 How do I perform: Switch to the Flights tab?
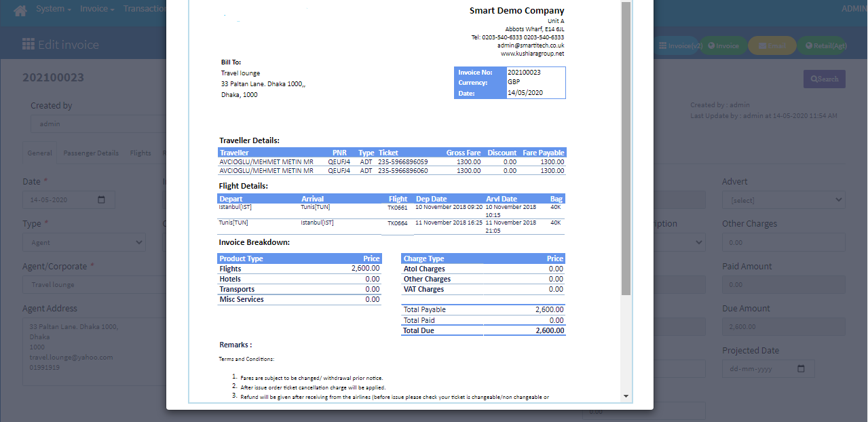pyautogui.click(x=140, y=153)
